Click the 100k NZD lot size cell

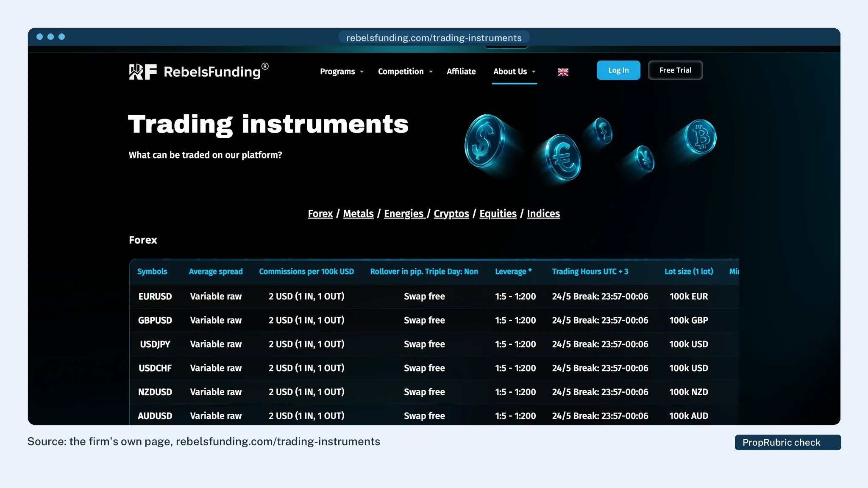tap(689, 392)
